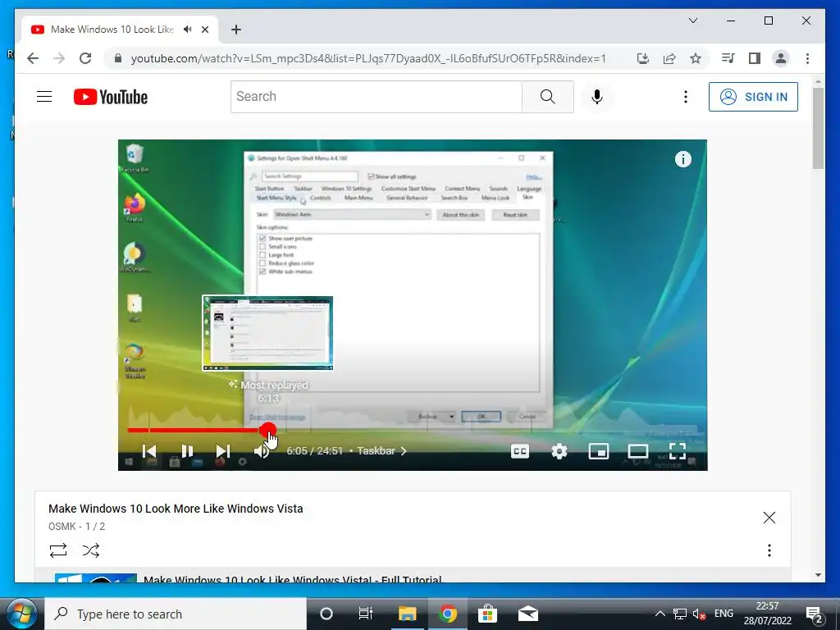
Task: Close the Make Windows 10 Look Like tab
Action: tap(204, 30)
